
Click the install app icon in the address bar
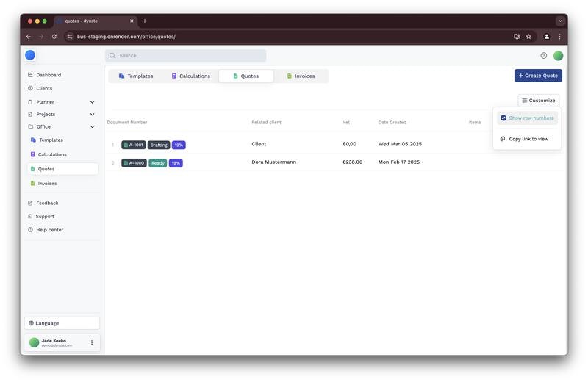click(x=517, y=36)
